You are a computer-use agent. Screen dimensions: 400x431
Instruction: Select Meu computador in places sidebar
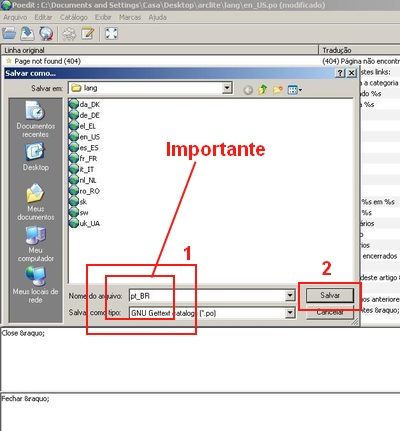click(35, 244)
